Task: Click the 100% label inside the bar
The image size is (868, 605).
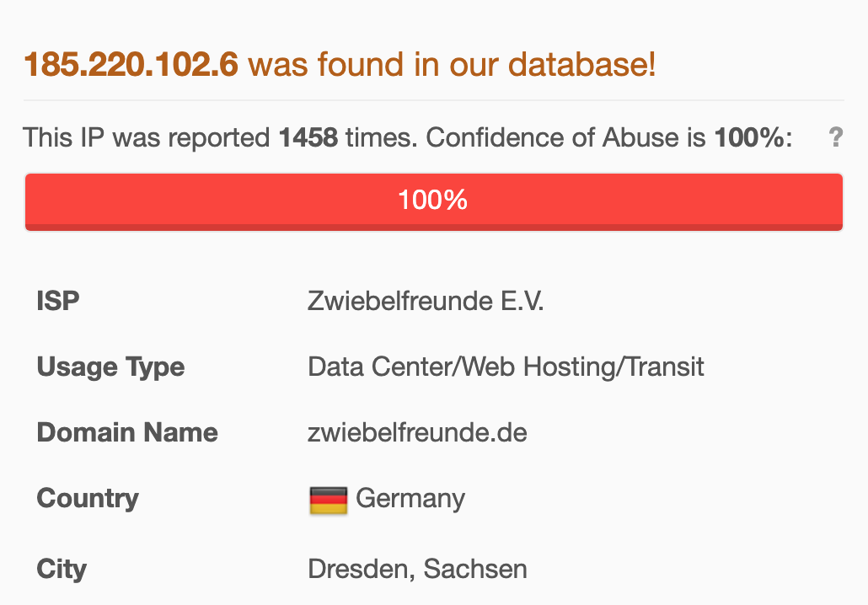Action: click(433, 200)
